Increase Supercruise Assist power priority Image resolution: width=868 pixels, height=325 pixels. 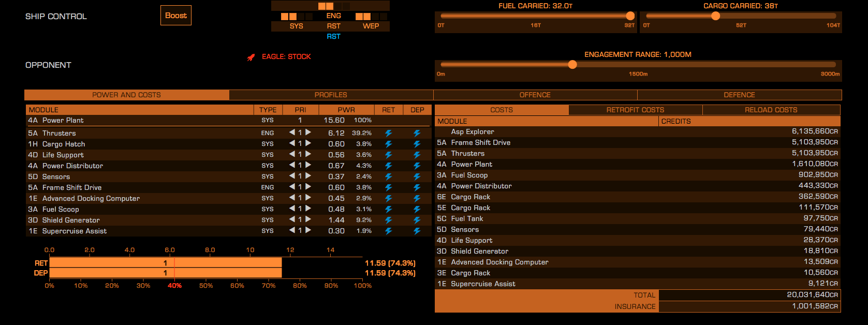308,230
